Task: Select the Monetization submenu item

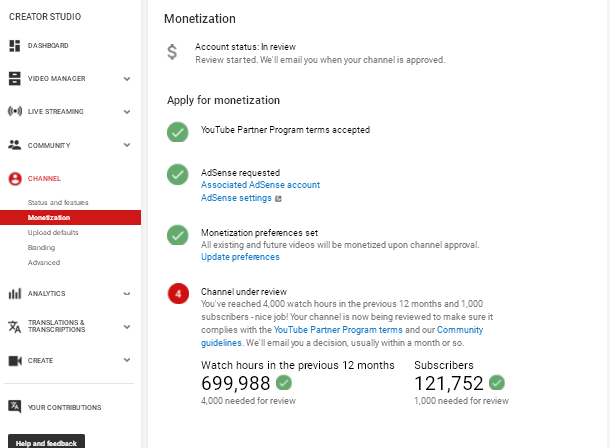Action: (x=70, y=217)
